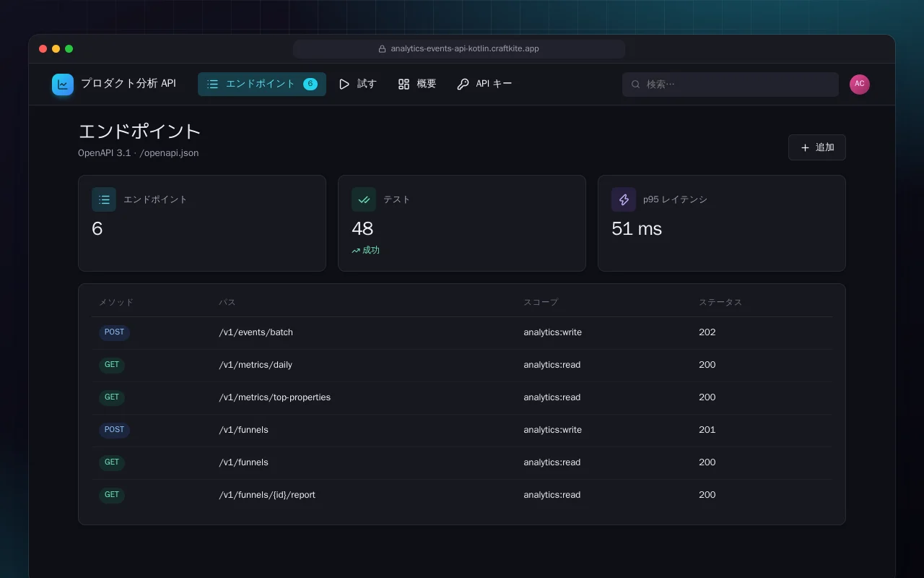Click the grid icon beside 概要

404,84
